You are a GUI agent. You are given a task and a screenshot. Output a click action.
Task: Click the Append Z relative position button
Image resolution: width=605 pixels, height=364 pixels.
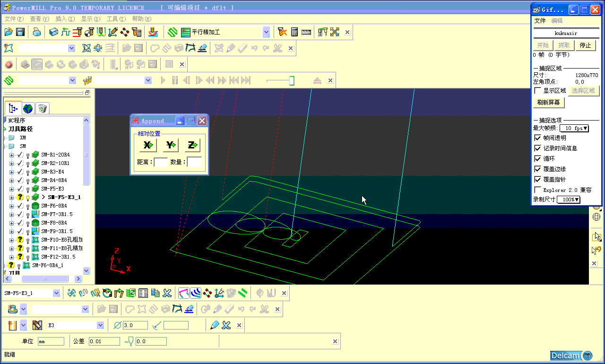click(192, 145)
